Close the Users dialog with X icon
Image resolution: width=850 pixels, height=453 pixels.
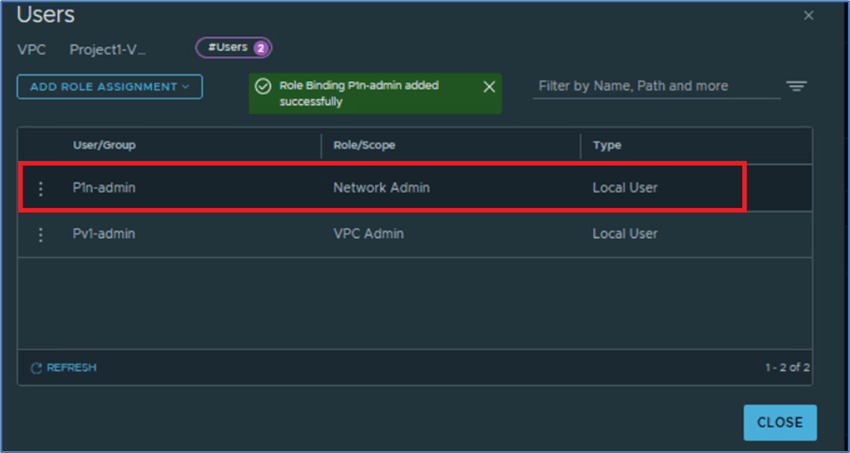tap(808, 16)
